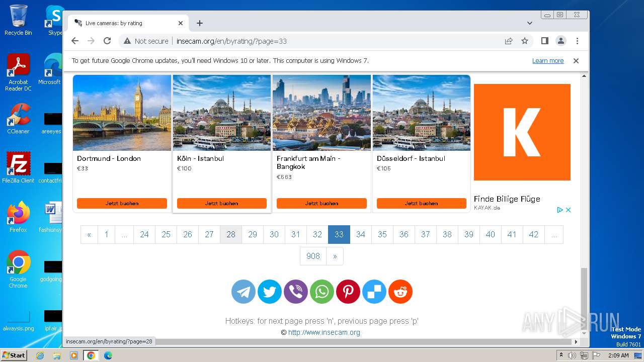This screenshot has height=362, width=644.
Task: Go back in Chrome history
Action: [75, 41]
